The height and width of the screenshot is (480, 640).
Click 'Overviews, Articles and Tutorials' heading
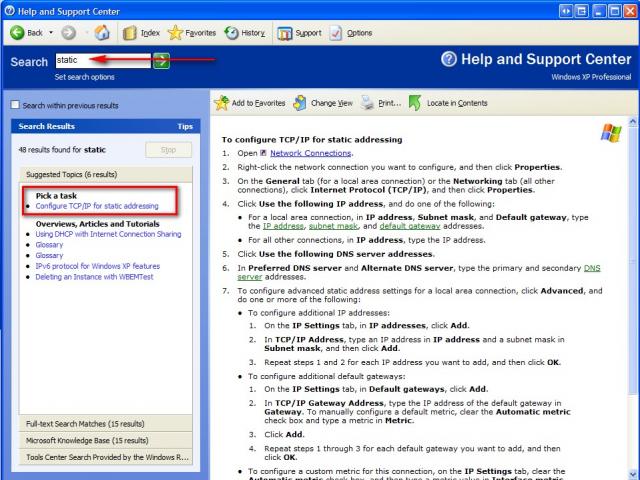point(98,224)
